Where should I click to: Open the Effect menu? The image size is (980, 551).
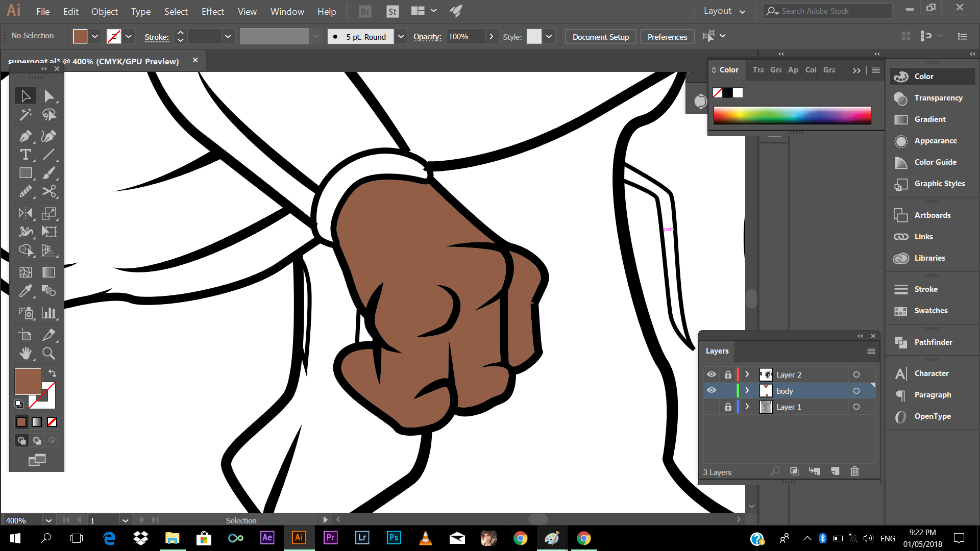pyautogui.click(x=212, y=11)
